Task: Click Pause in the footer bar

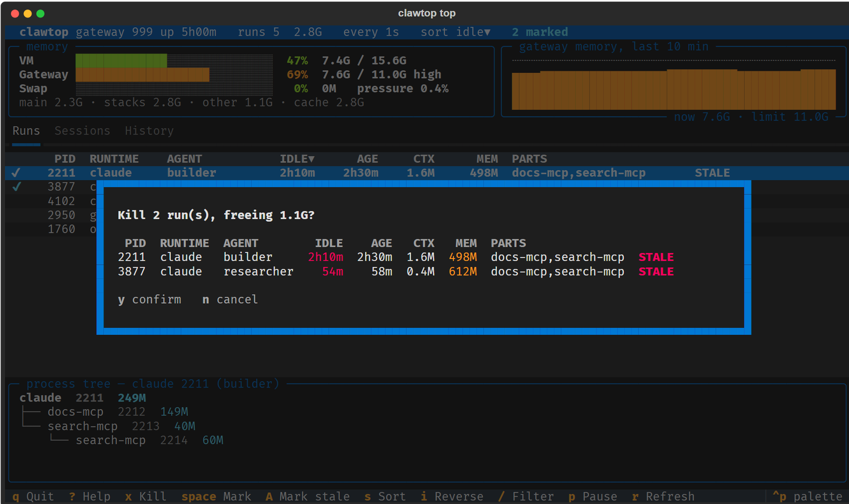Action: (x=593, y=496)
